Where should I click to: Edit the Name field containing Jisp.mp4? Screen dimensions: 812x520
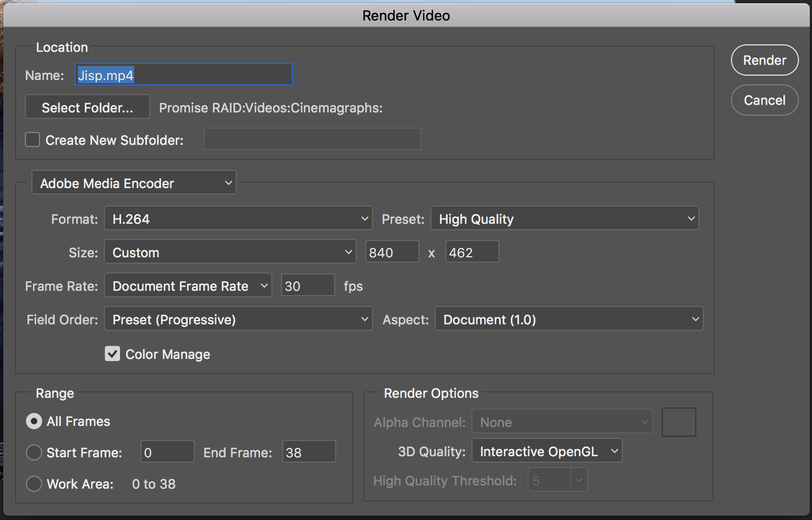point(184,75)
